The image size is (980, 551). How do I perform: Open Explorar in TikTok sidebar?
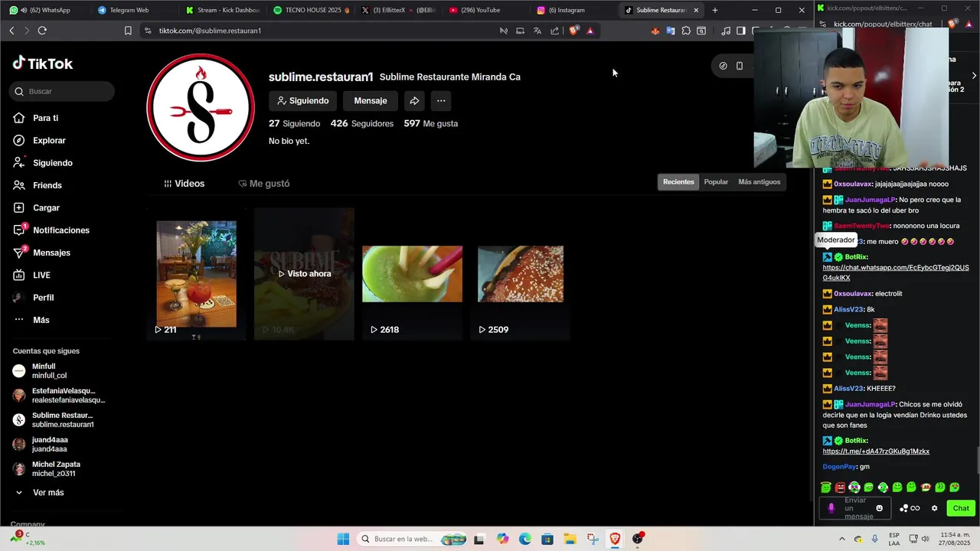pyautogui.click(x=49, y=140)
